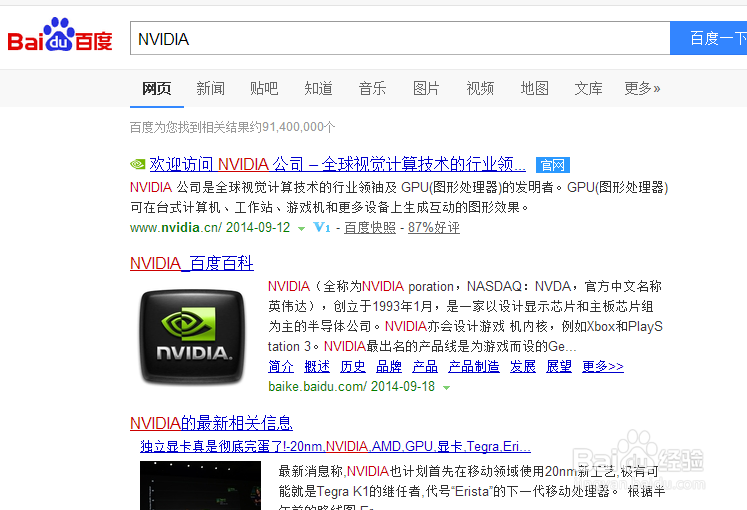
Task: Click the 更多>> Baike link
Action: 603,366
